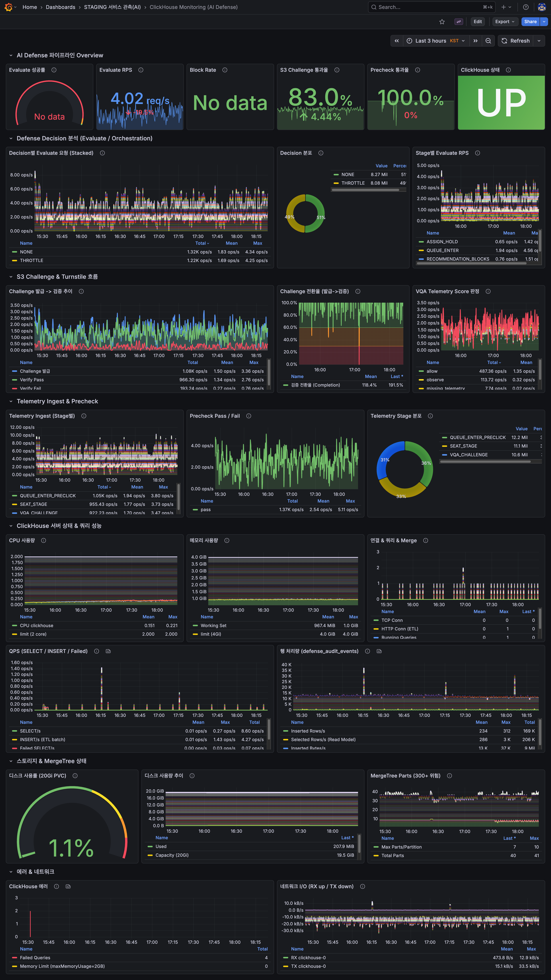Viewport: 551px width, 980px height.
Task: Open link icon on QPS panel
Action: [x=108, y=651]
